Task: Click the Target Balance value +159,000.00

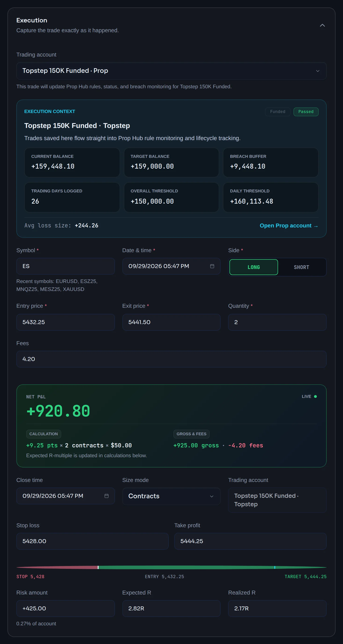Action: [x=152, y=166]
